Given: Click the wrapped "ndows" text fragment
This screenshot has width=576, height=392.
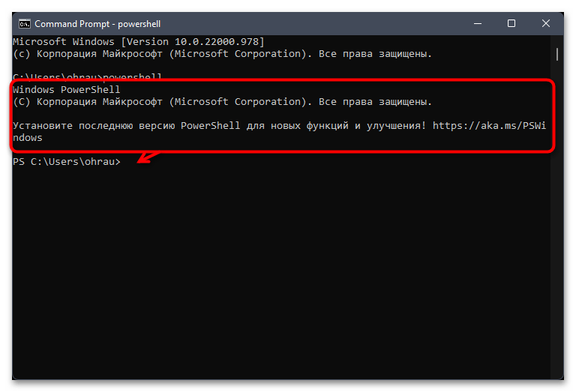Looking at the screenshot, I should (28, 138).
